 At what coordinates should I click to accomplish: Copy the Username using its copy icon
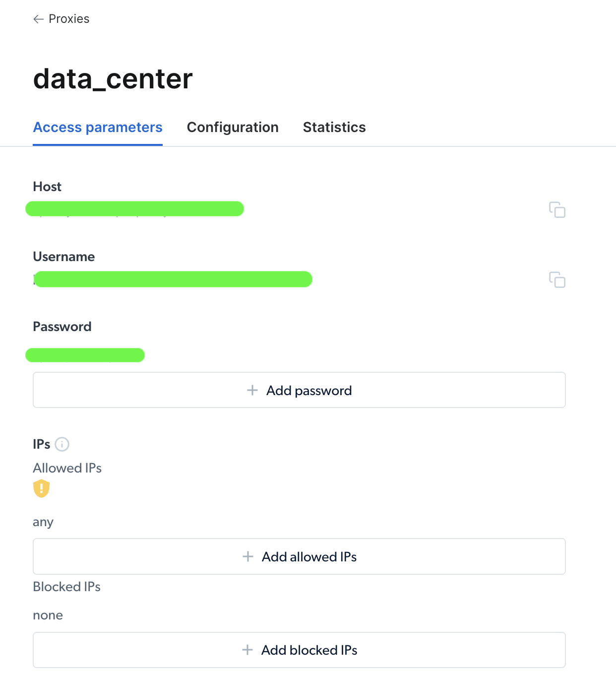click(x=557, y=280)
